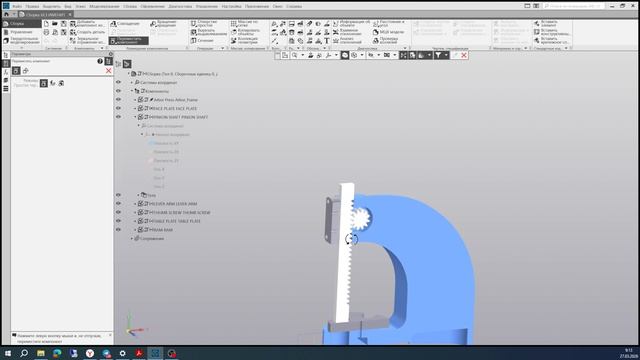Select the Create part tool
640x360 pixels.
(x=87, y=32)
